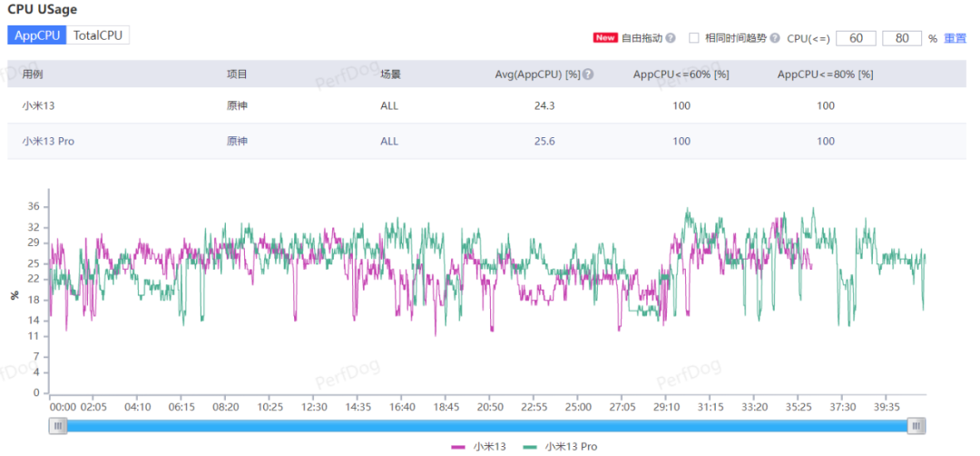Click the AppCPU<=60% column header
980x456 pixels.
pos(681,74)
